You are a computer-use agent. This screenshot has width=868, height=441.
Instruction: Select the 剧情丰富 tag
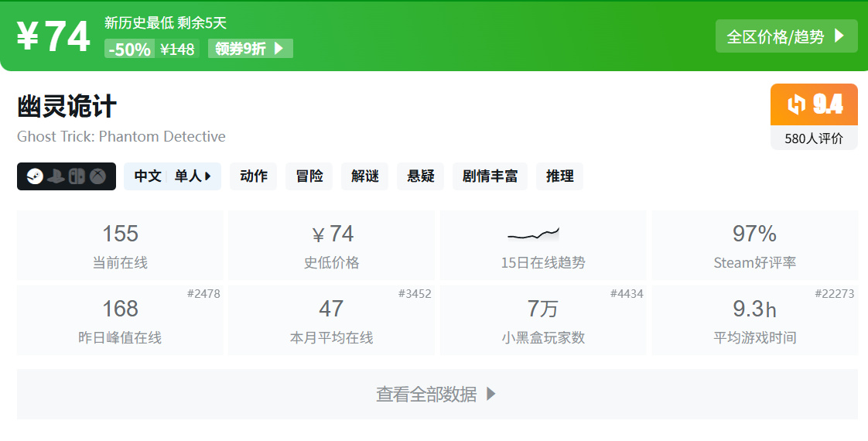[490, 176]
